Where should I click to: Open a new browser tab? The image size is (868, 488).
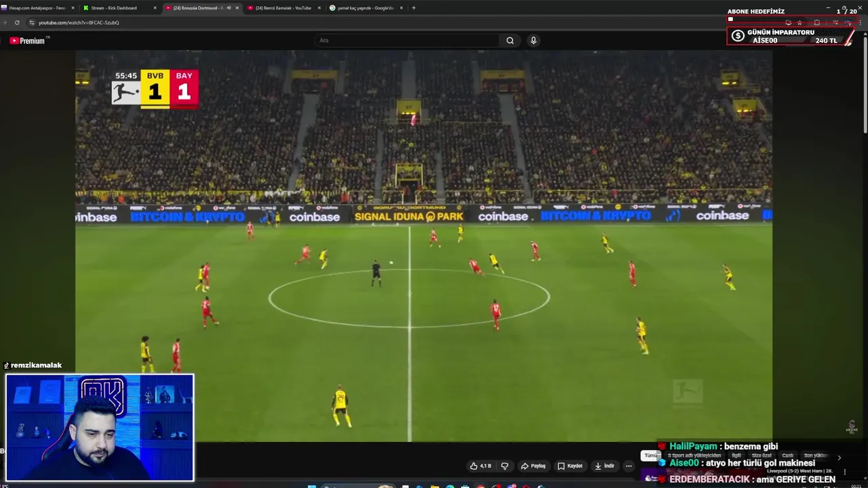[414, 8]
